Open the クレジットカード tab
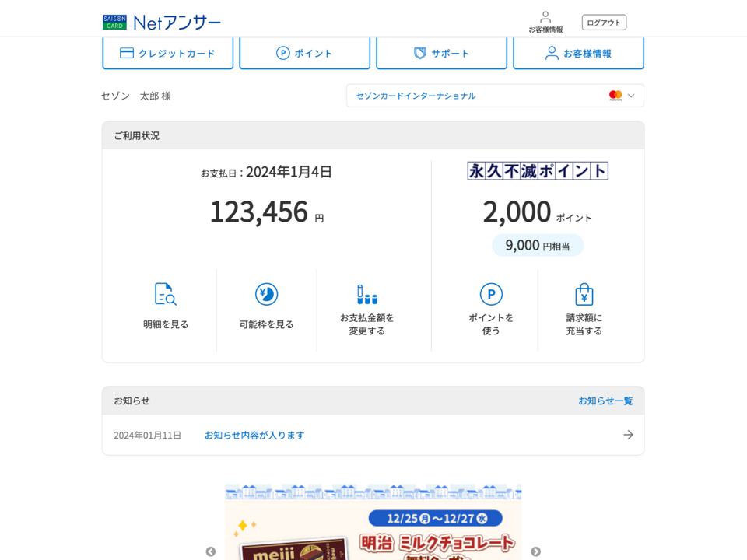 (x=167, y=53)
